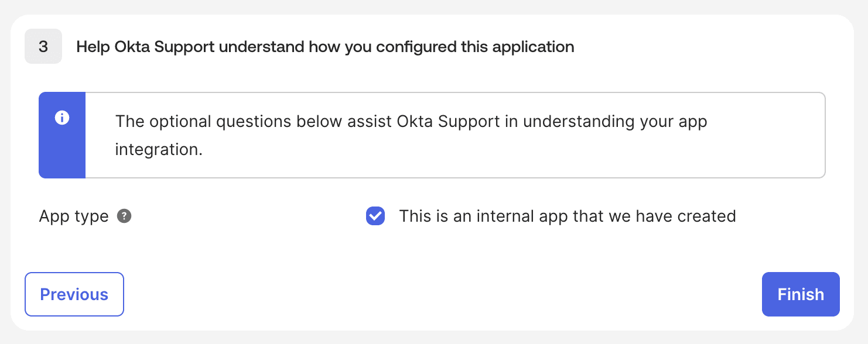Click Finish to complete the app setup
The image size is (868, 344).
(x=800, y=294)
